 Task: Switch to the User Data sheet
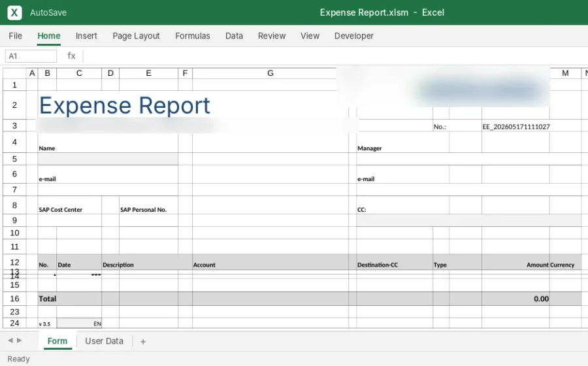104,341
